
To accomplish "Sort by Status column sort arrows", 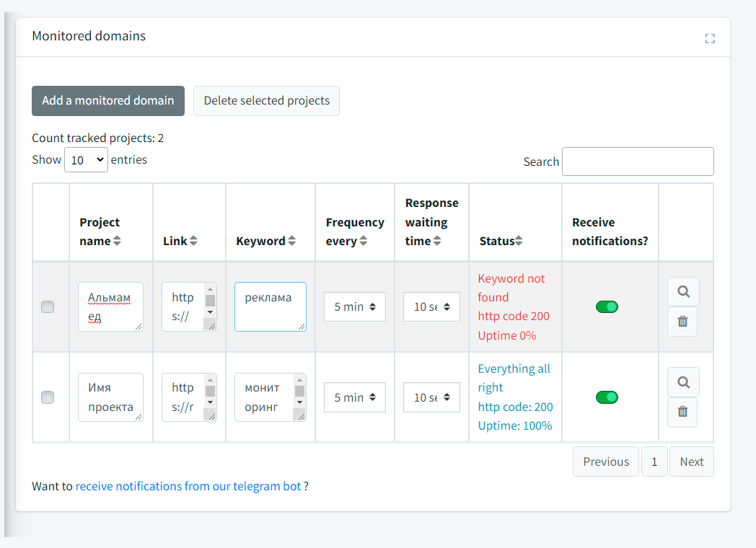I will coord(519,242).
